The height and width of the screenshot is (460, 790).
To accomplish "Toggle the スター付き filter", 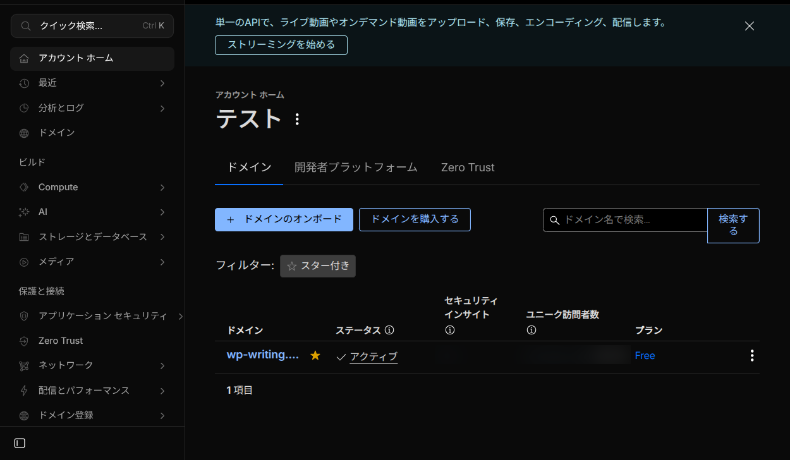I will pyautogui.click(x=318, y=266).
